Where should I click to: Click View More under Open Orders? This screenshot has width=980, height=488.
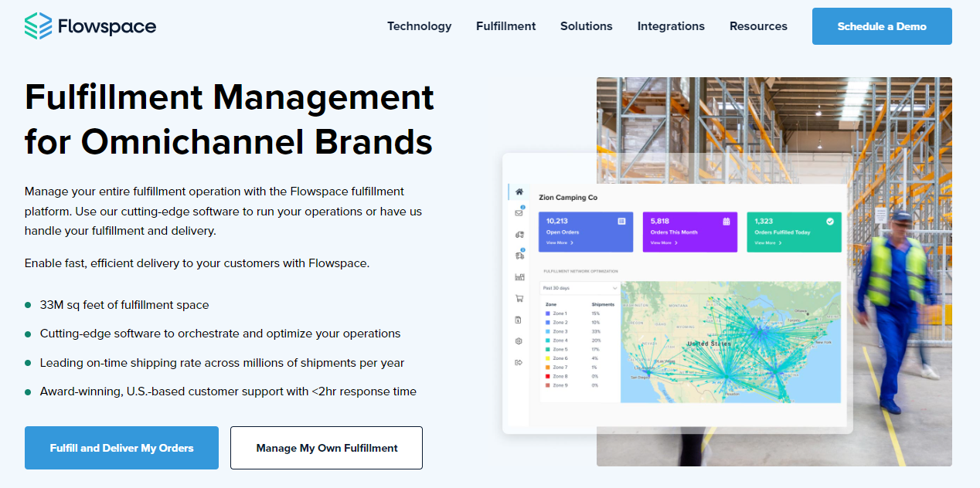(560, 242)
